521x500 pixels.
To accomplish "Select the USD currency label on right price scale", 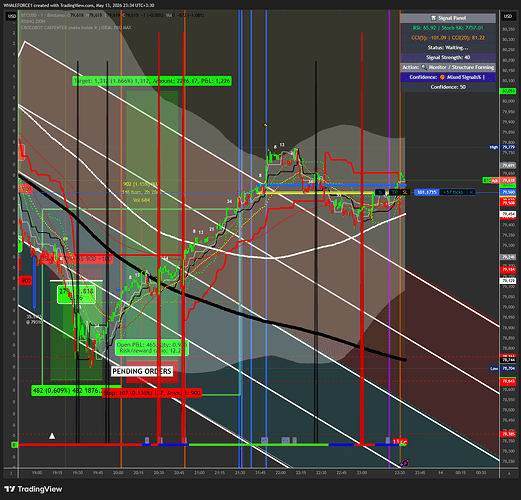I will 507,16.
